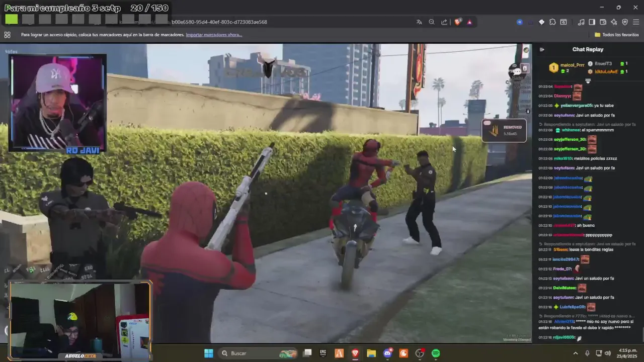The width and height of the screenshot is (644, 362).
Task: Click username Freda_07 in chat
Action: (x=562, y=268)
